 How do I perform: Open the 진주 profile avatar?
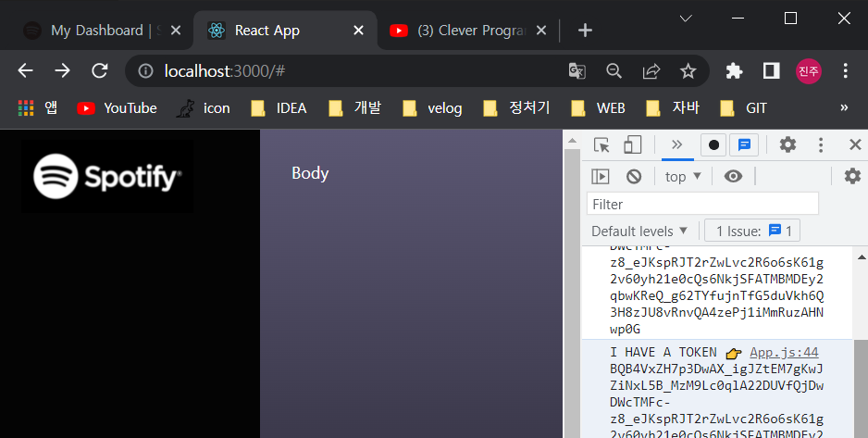(x=808, y=71)
